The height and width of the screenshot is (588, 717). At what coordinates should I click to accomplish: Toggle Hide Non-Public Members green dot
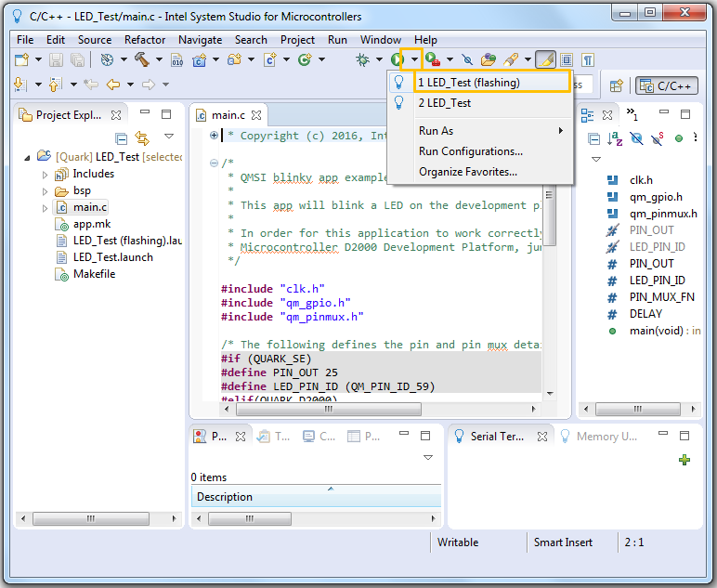click(679, 138)
